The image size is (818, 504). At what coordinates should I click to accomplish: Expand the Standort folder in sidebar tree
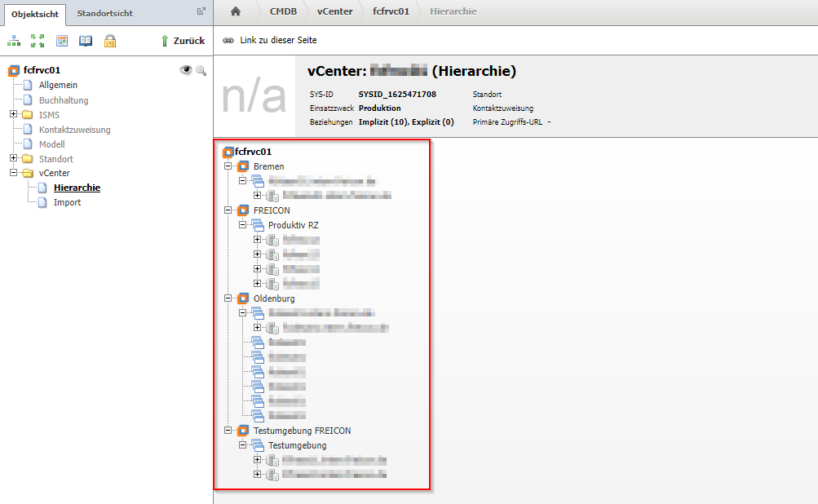[x=14, y=158]
